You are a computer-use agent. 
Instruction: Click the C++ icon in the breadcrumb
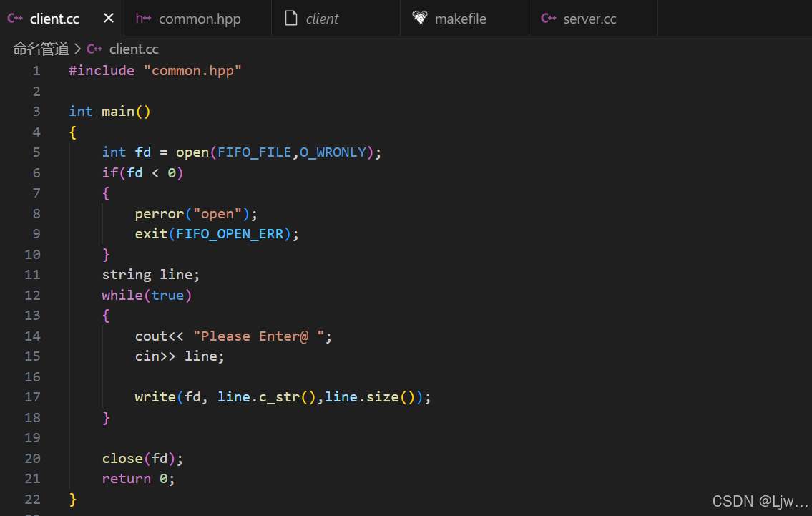[94, 49]
